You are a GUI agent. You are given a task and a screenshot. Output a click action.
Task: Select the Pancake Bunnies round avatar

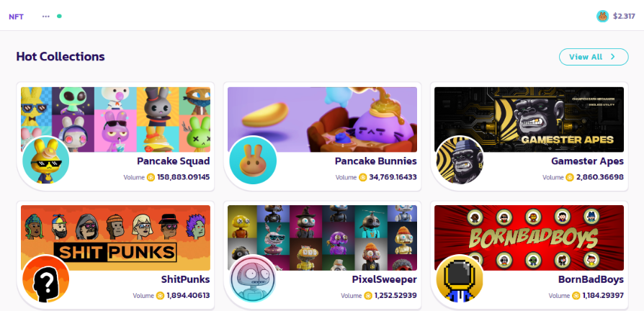(253, 160)
